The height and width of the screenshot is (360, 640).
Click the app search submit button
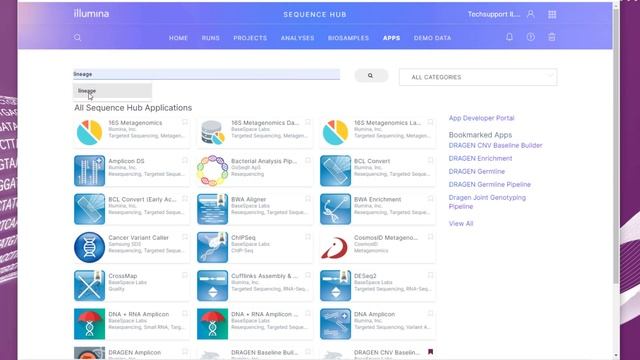point(371,76)
